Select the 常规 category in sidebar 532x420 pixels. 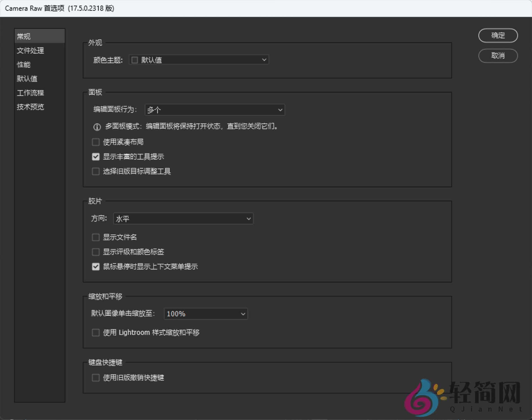coord(24,36)
